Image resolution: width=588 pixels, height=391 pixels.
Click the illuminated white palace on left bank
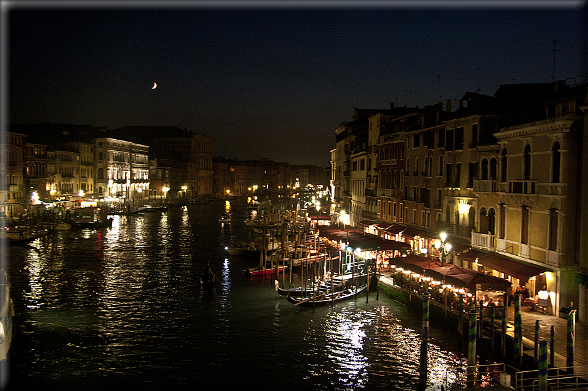click(121, 167)
